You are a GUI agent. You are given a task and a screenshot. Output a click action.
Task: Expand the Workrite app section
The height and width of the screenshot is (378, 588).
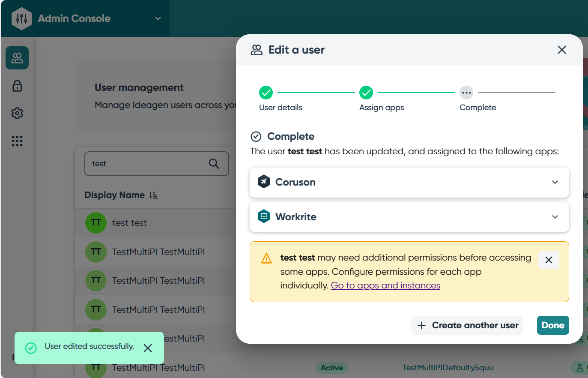pos(555,217)
